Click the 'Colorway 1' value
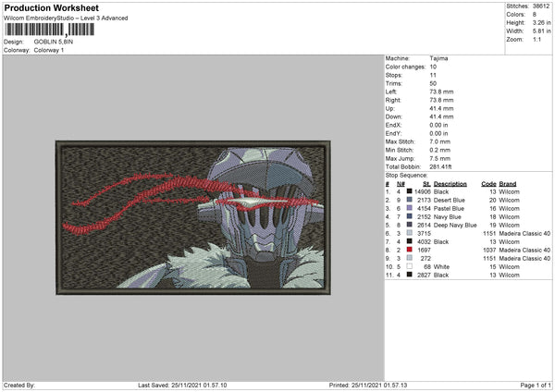Image resolution: width=555 pixels, height=392 pixels. pos(49,50)
